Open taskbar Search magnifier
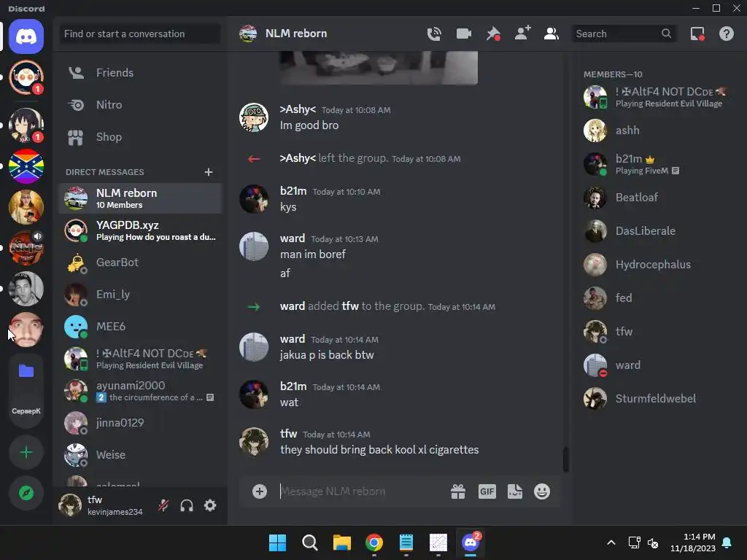The width and height of the screenshot is (747, 560). coord(309,542)
